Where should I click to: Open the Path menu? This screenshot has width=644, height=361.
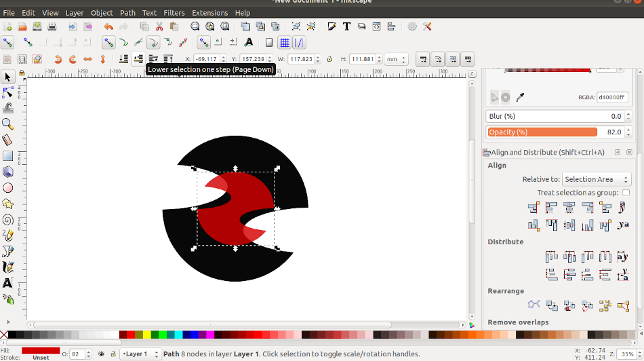tap(127, 13)
